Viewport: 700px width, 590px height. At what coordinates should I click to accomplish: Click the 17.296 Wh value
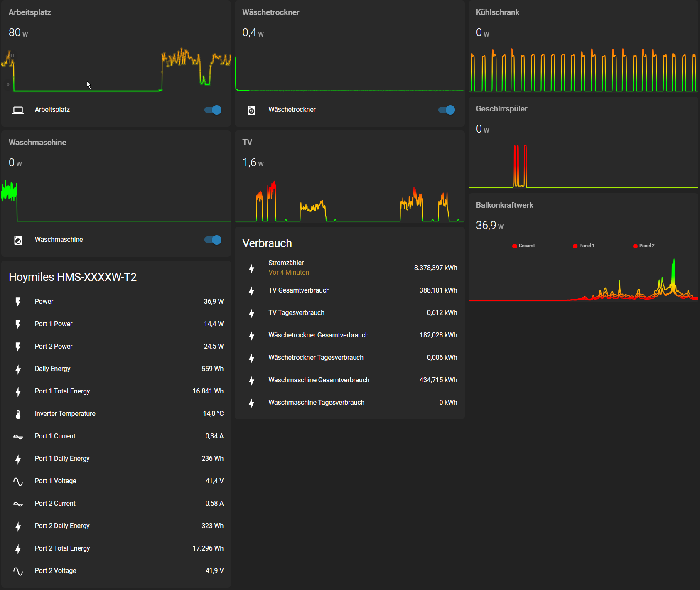click(x=208, y=548)
